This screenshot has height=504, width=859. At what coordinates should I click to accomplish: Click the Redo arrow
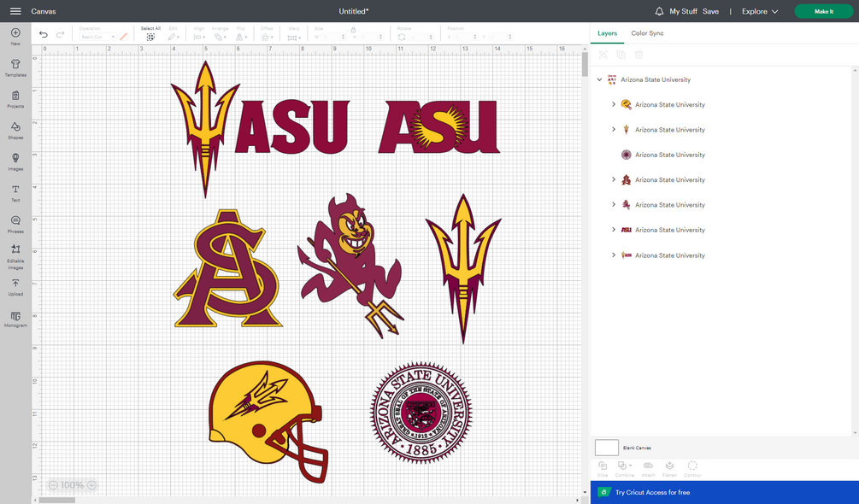(61, 34)
